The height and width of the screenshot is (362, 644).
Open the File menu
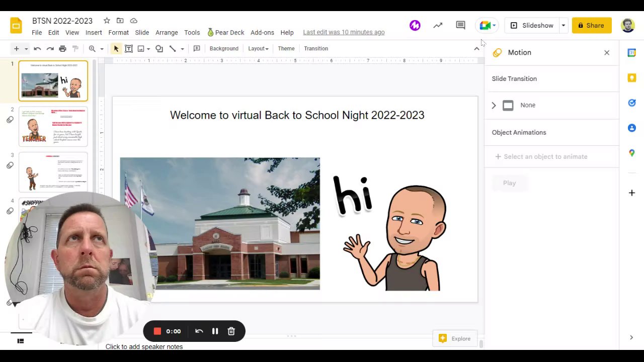tap(37, 32)
